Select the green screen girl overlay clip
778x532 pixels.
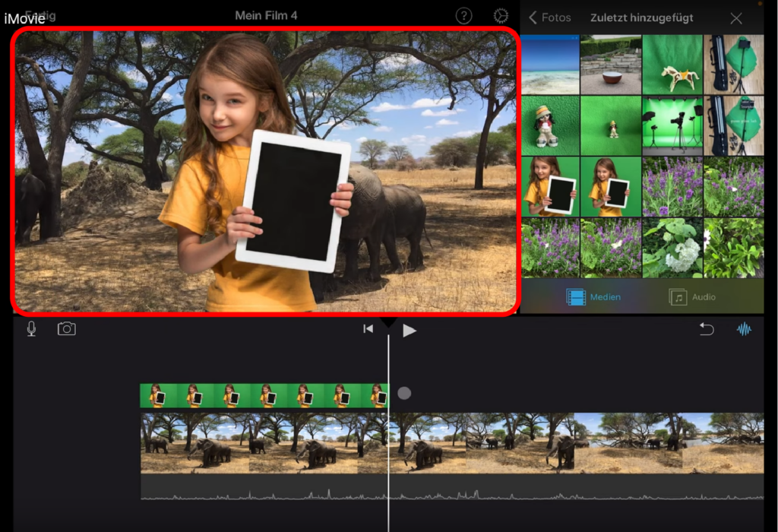click(x=263, y=395)
